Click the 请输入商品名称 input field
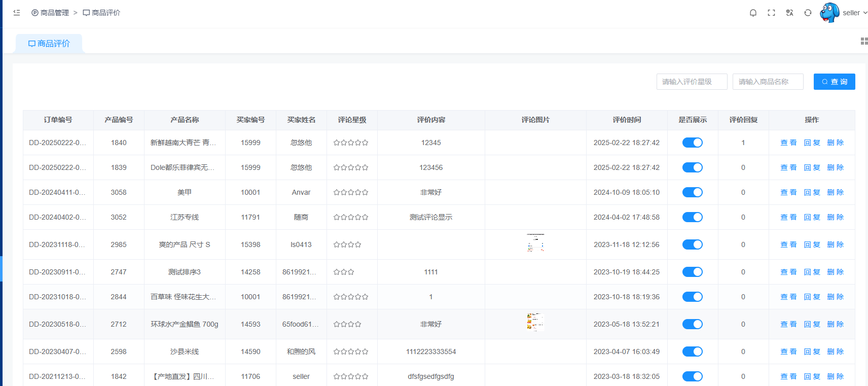868x386 pixels. [768, 82]
